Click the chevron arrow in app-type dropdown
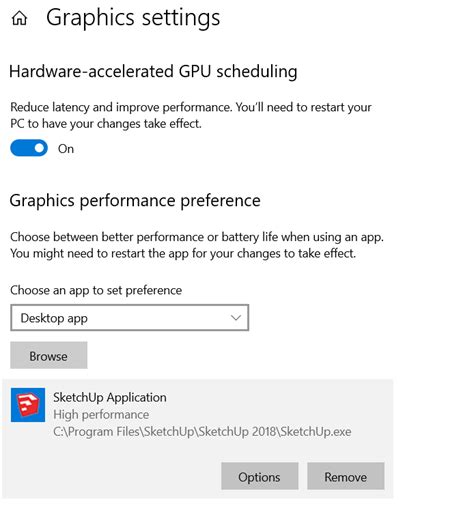Screen dimensions: 474x532 coord(236,318)
